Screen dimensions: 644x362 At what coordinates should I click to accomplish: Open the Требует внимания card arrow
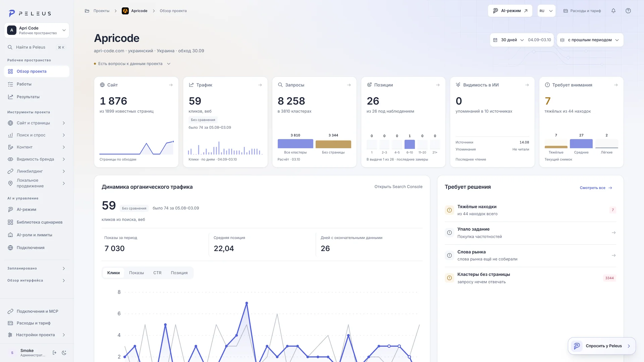616,85
